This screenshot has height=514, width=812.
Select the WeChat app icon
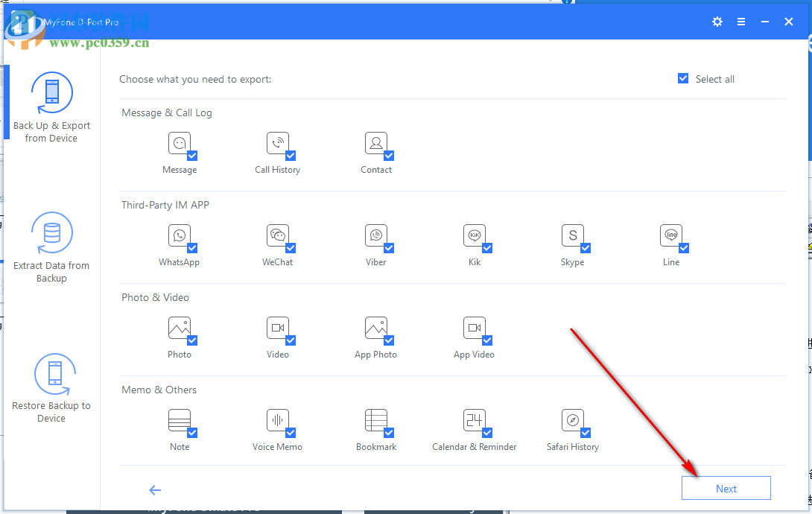coord(277,235)
